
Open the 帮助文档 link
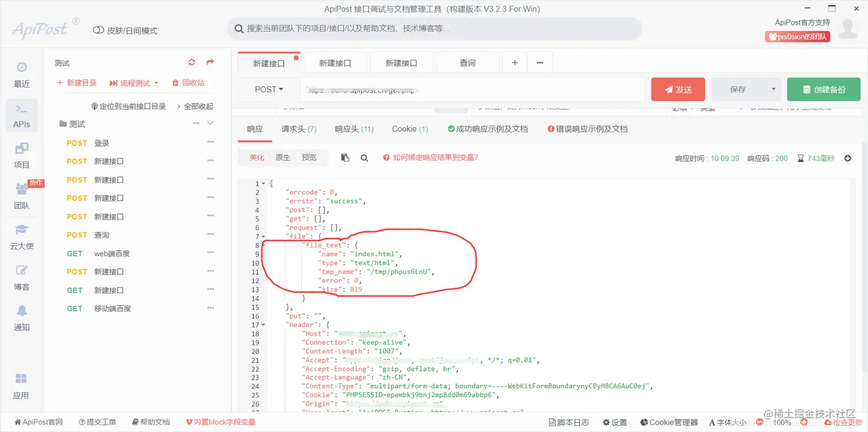pyautogui.click(x=151, y=422)
